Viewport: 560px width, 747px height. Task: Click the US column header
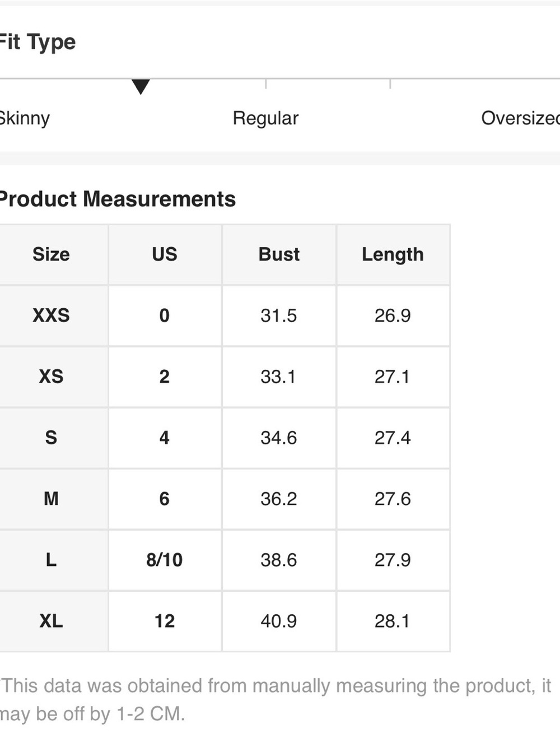coord(165,254)
